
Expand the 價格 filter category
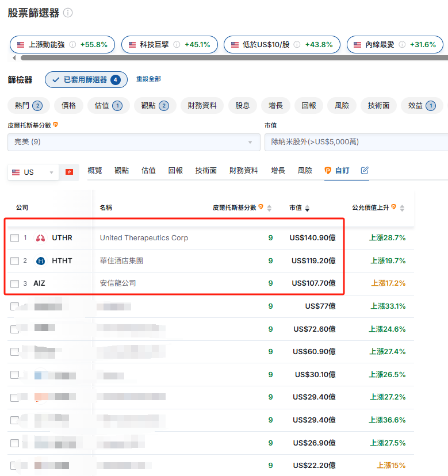click(x=68, y=106)
